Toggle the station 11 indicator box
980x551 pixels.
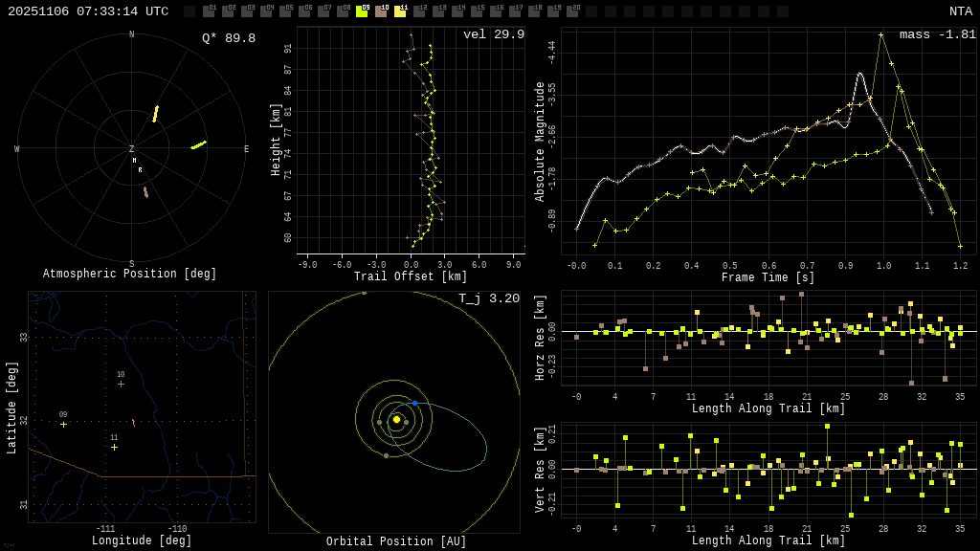(400, 11)
